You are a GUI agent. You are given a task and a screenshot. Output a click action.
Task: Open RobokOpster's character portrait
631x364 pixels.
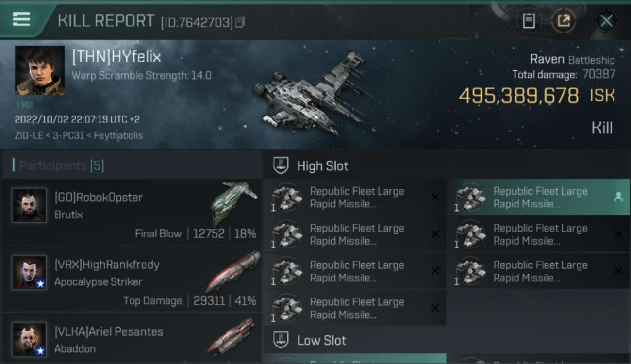point(29,205)
